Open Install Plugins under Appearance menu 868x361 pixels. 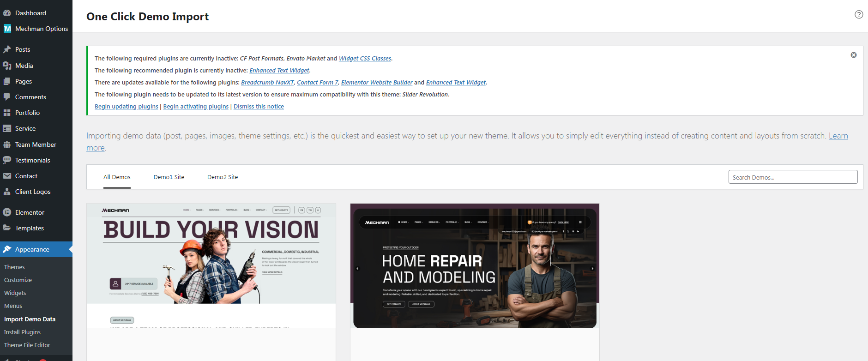click(x=22, y=332)
